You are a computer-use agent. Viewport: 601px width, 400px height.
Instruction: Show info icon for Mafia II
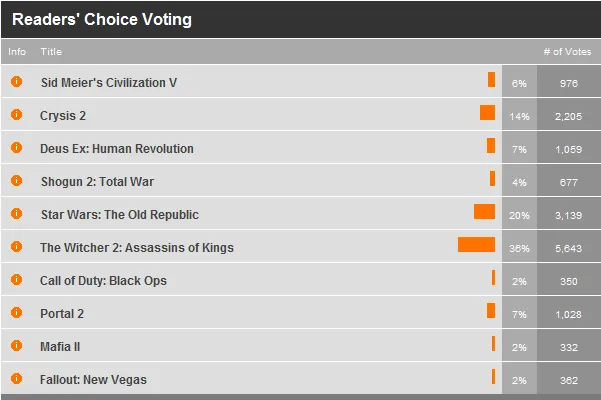[16, 346]
